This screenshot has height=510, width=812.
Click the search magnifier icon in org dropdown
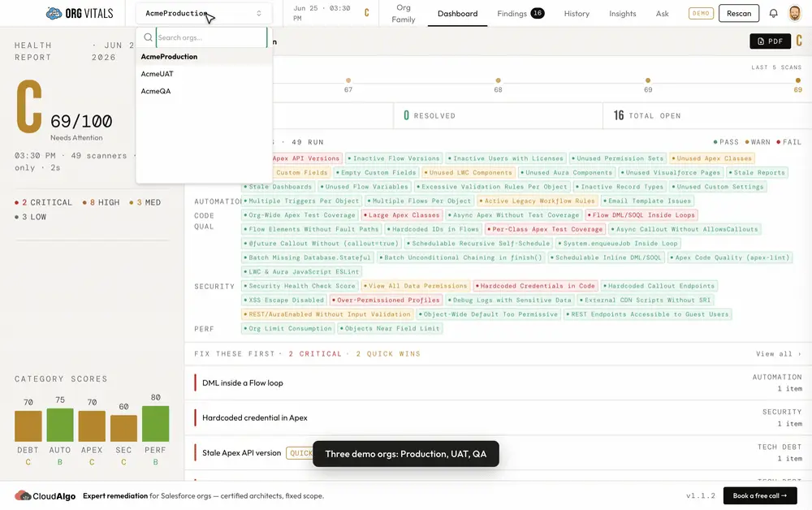coord(148,37)
